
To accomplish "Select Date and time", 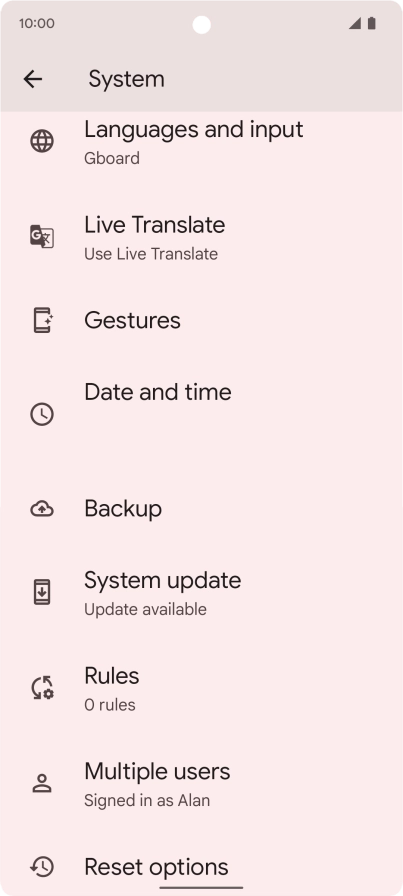I will (201, 414).
